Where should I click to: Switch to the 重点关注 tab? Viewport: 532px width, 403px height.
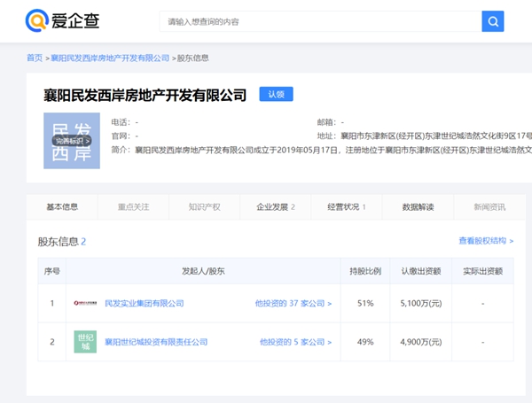pos(133,206)
